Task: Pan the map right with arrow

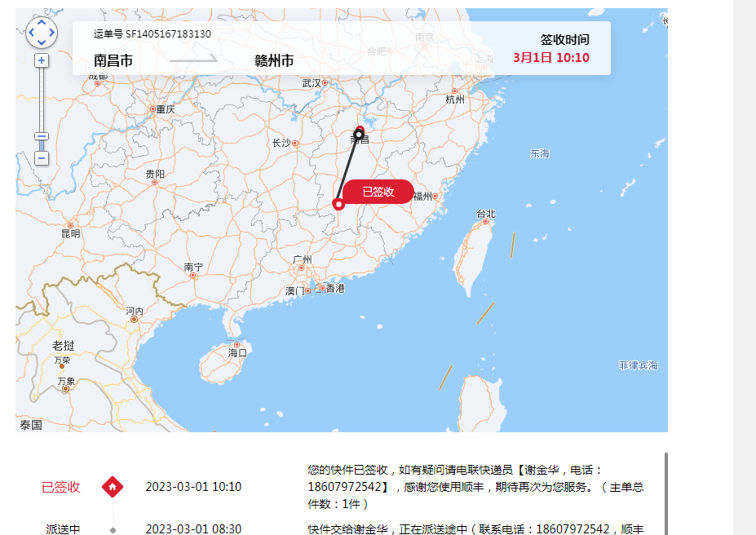Action: pyautogui.click(x=51, y=33)
